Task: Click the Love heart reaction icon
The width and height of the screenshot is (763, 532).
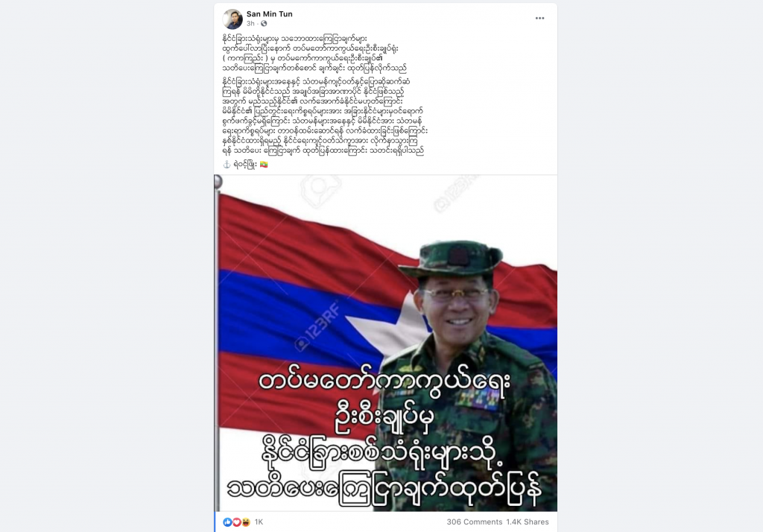Action: click(236, 522)
